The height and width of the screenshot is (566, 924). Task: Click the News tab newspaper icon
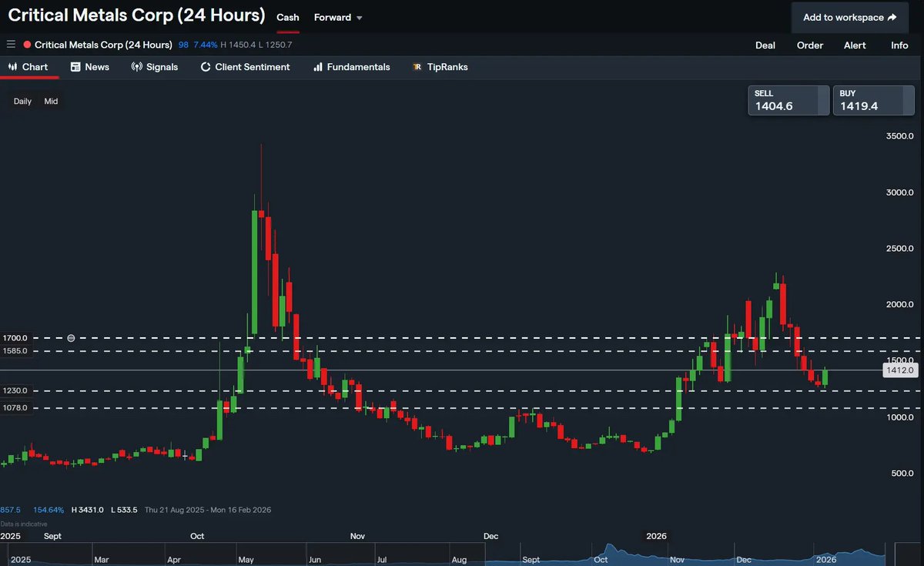75,67
